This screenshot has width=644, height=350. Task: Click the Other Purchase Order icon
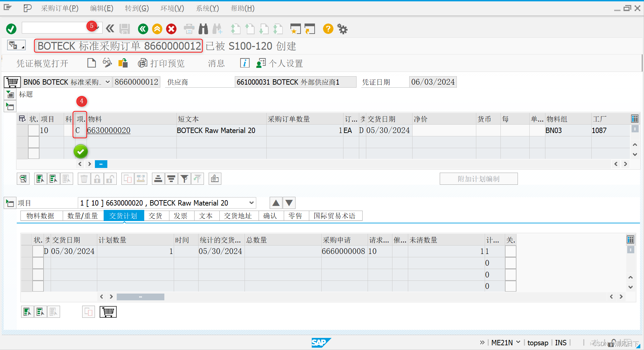pos(123,63)
